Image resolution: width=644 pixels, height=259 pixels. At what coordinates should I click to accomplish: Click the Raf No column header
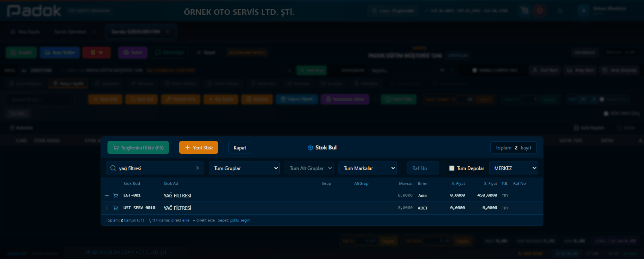tap(519, 183)
